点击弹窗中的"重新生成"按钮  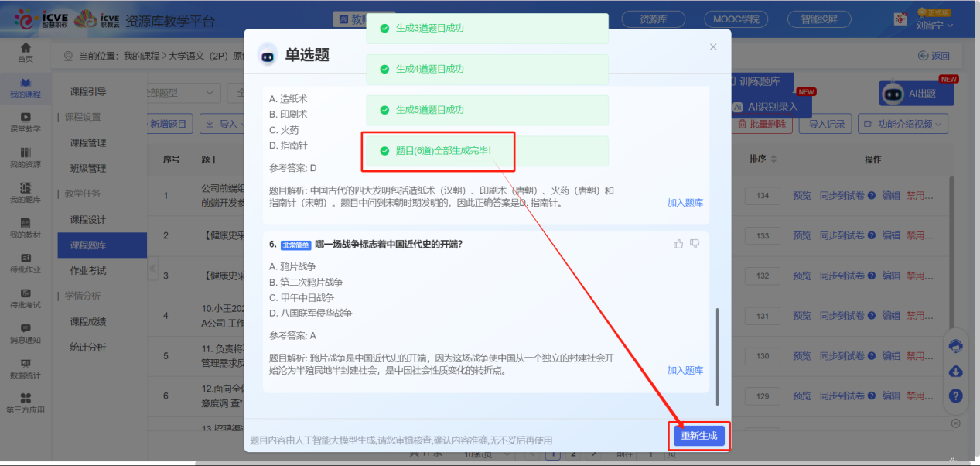pyautogui.click(x=698, y=437)
